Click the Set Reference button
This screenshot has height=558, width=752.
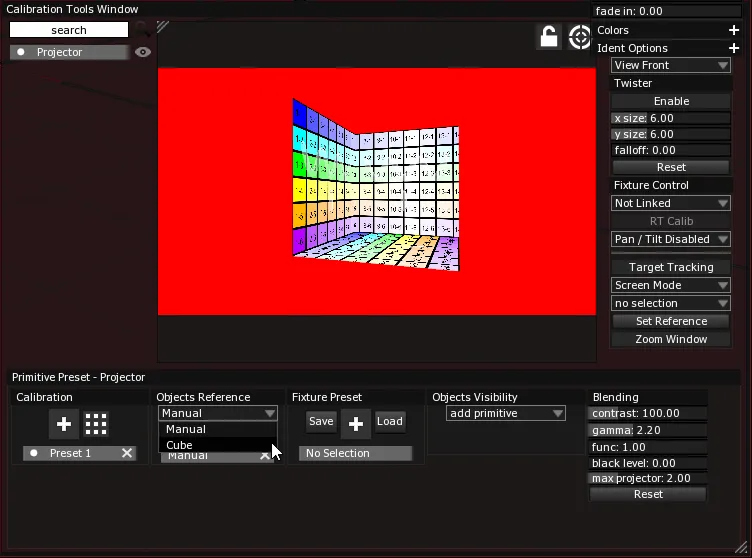[x=671, y=321]
